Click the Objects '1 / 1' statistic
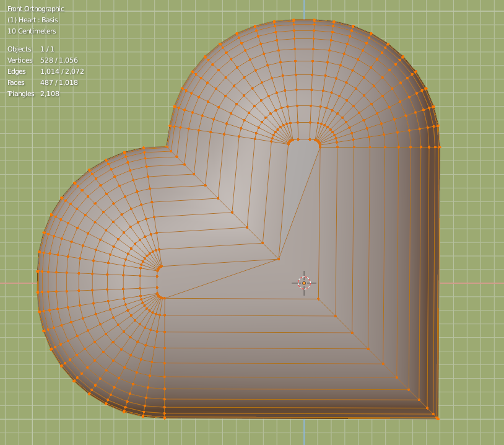 click(47, 49)
